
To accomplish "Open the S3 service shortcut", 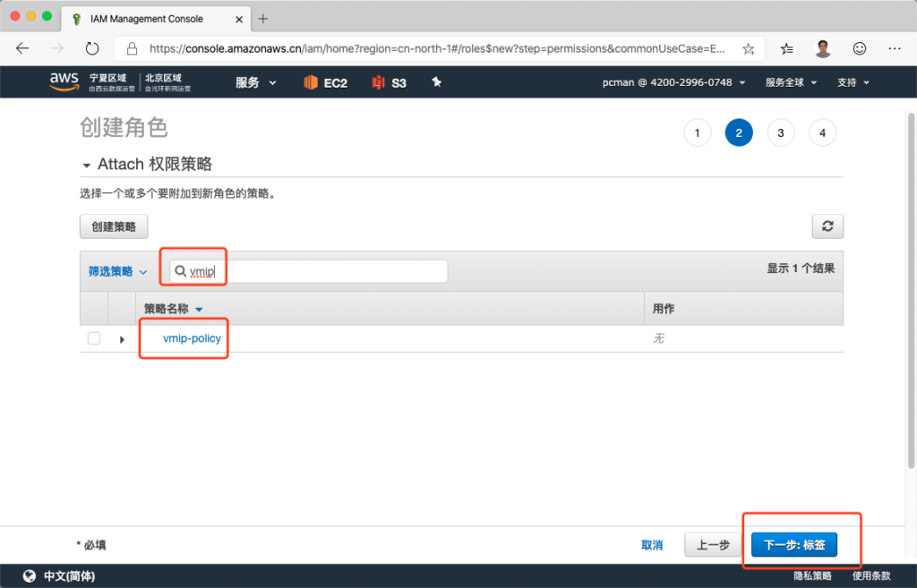I will coord(390,82).
